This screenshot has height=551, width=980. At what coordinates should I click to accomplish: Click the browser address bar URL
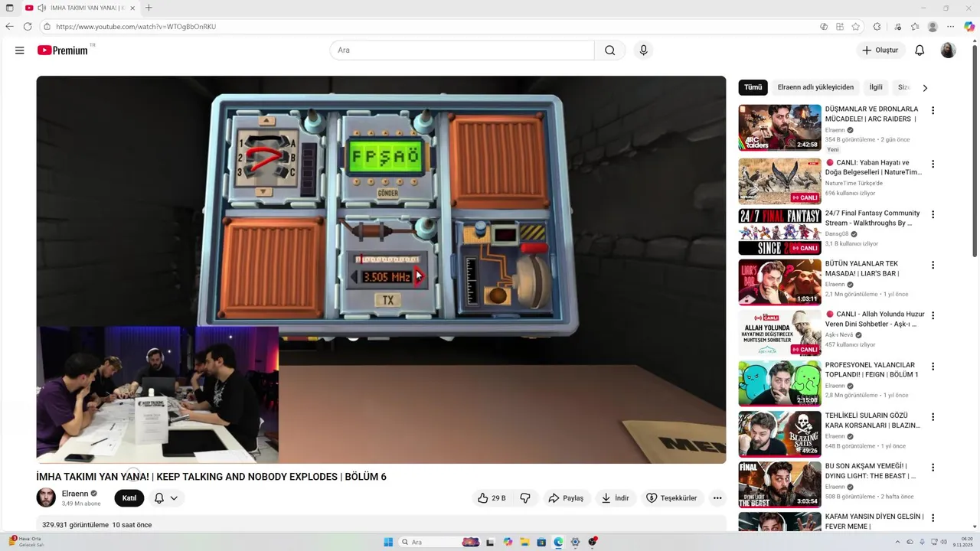point(136,26)
